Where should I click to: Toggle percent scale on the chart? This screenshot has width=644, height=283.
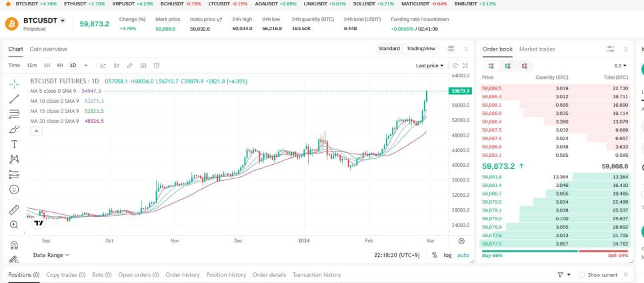(x=435, y=255)
